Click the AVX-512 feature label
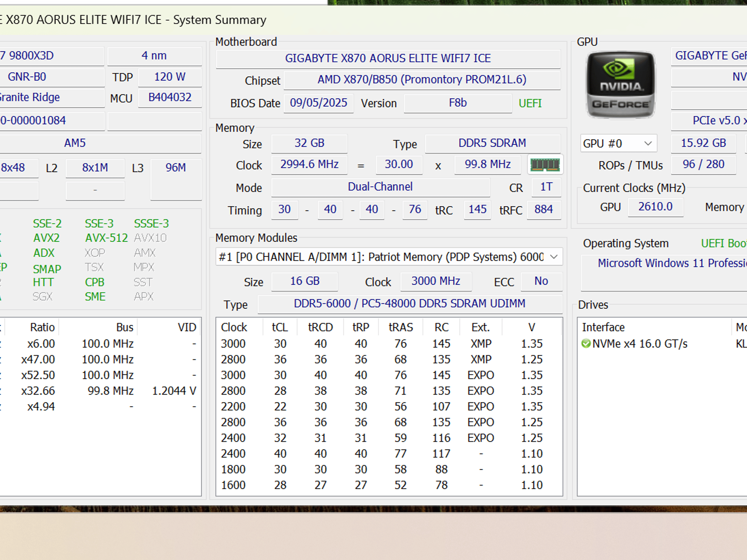Viewport: 747px width, 560px height. tap(106, 238)
